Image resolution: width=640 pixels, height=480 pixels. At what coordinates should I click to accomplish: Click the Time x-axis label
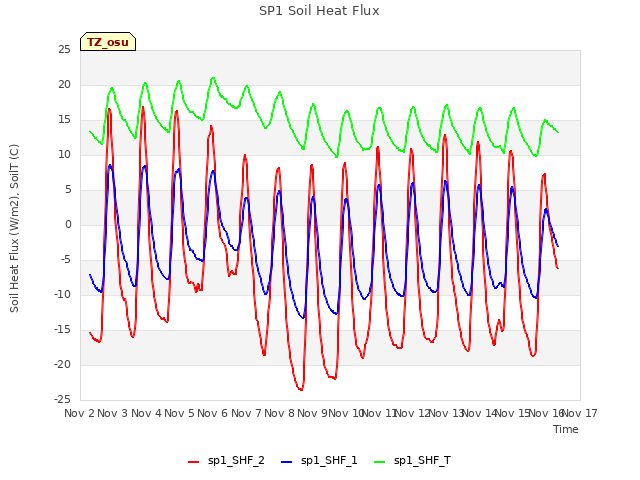tap(566, 429)
